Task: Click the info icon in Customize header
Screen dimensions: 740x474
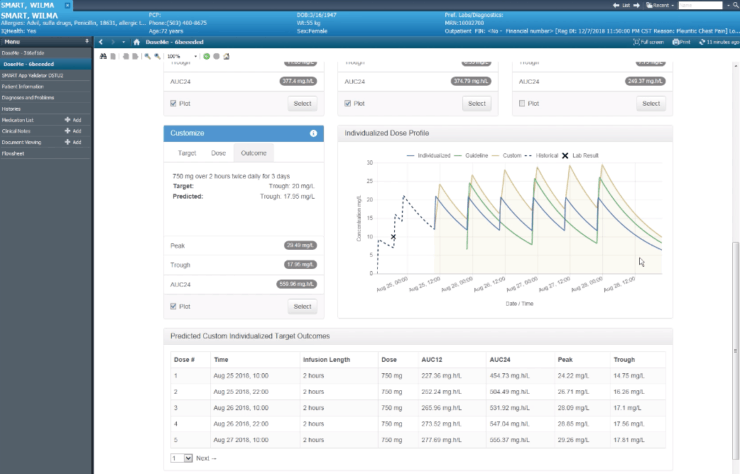Action: tap(313, 134)
